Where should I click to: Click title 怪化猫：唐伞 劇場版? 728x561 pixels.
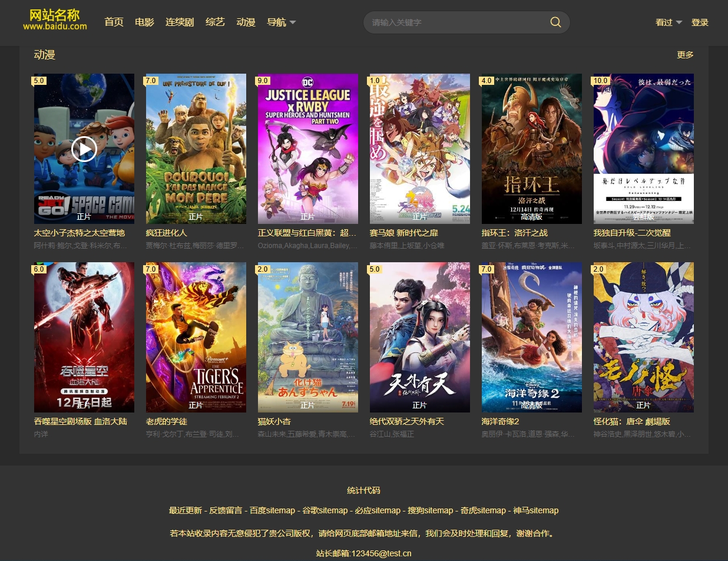click(632, 421)
